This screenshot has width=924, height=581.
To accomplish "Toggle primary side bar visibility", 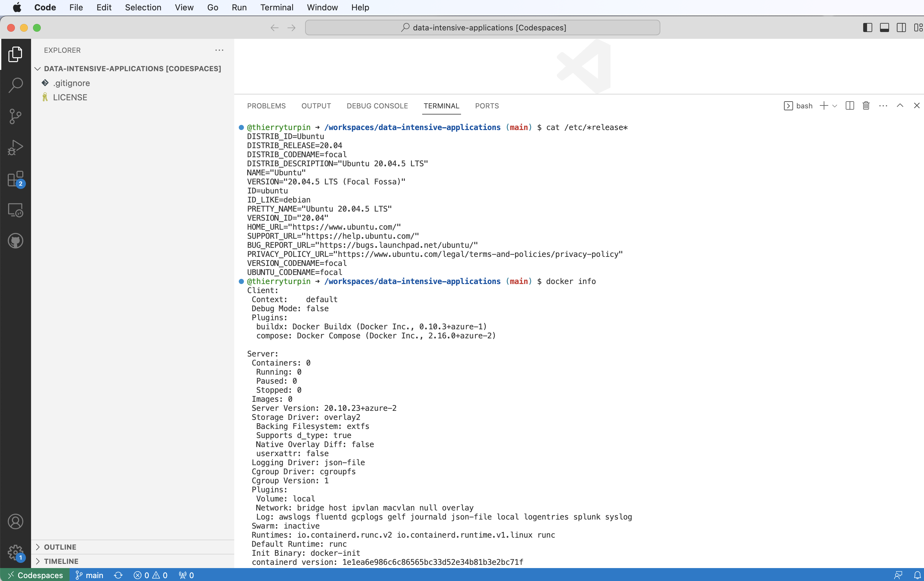I will (867, 27).
